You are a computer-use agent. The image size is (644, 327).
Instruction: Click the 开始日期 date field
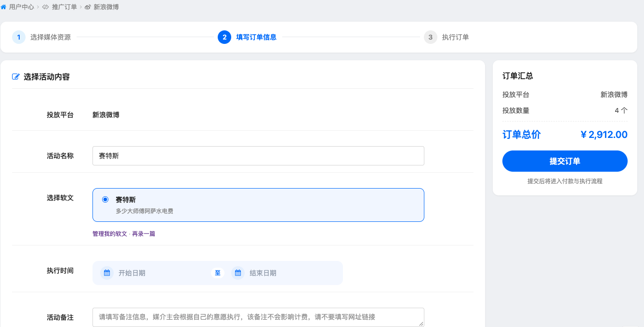pyautogui.click(x=155, y=273)
